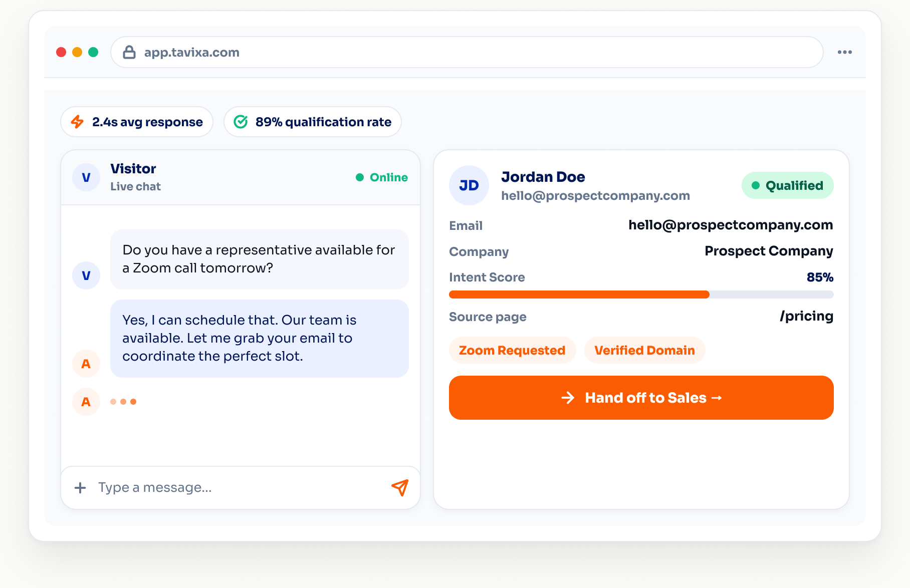Click the app.tavixa.com address bar
Image resolution: width=910 pixels, height=588 pixels.
[x=467, y=52]
